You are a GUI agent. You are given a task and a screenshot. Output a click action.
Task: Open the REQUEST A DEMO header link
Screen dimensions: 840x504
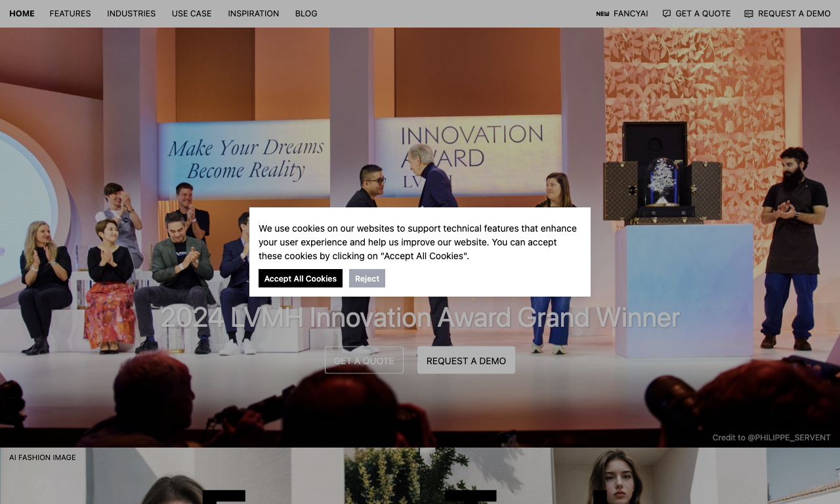tap(794, 13)
